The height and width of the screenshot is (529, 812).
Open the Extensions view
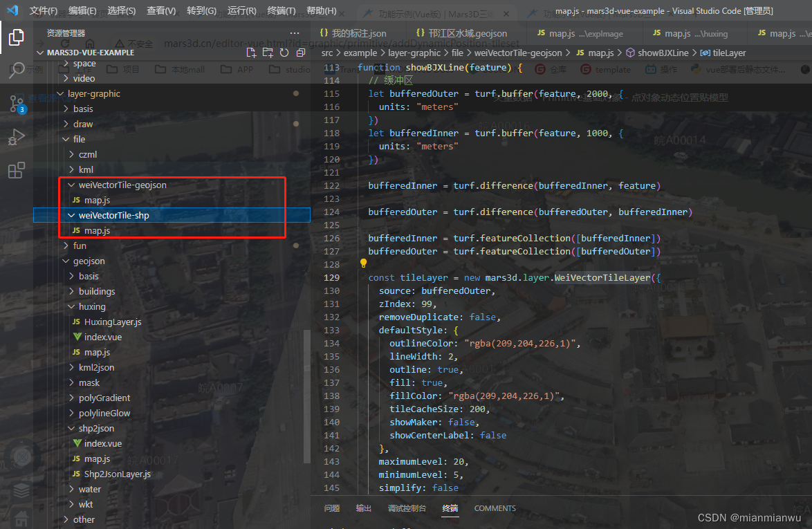pyautogui.click(x=16, y=169)
